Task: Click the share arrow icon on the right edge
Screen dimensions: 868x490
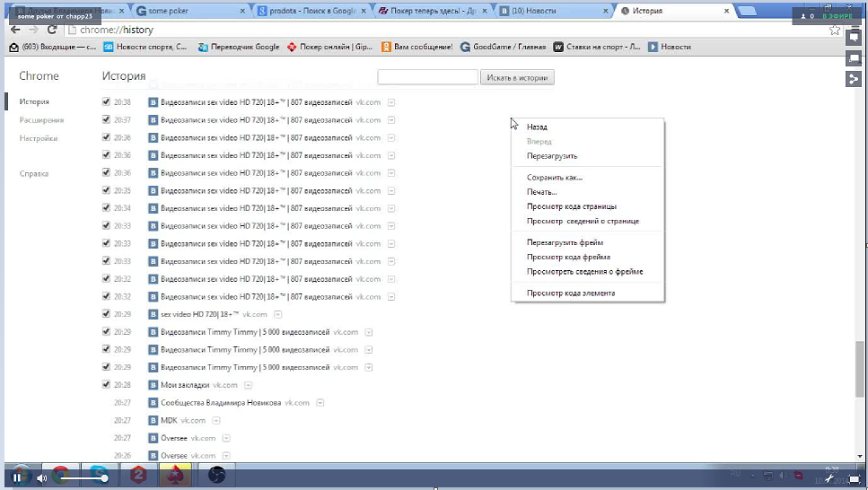Action: point(854,79)
